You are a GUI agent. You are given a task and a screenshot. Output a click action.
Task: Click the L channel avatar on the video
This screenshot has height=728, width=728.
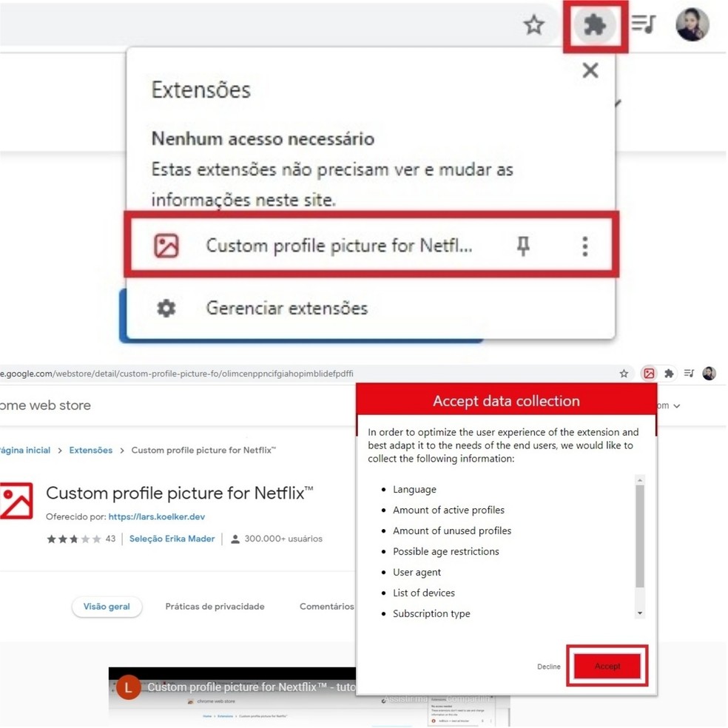[128, 687]
